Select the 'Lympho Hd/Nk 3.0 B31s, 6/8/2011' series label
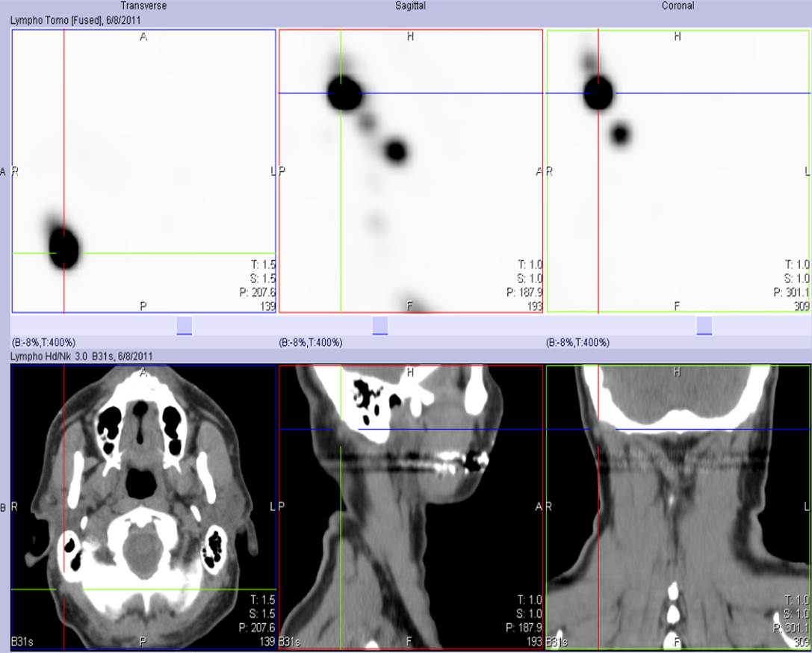Viewport: 812px width, 653px height. 81,356
